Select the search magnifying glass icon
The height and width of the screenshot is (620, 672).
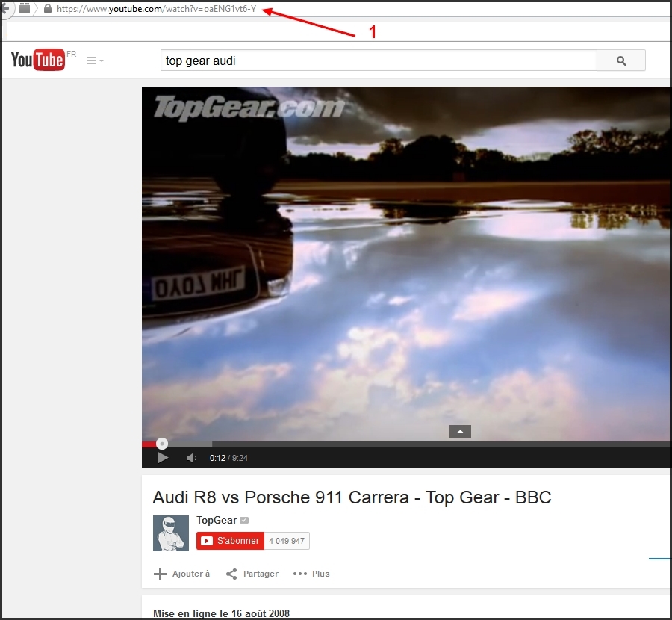coord(620,60)
